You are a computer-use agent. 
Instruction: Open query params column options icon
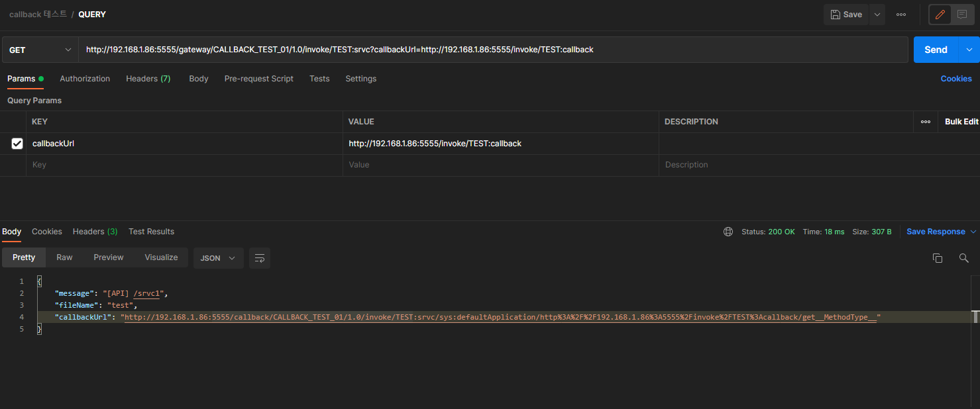(925, 122)
